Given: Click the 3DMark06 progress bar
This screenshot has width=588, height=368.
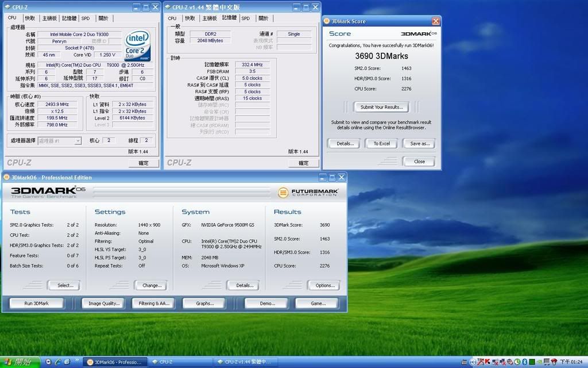Looking at the screenshot, I should [x=181, y=192].
